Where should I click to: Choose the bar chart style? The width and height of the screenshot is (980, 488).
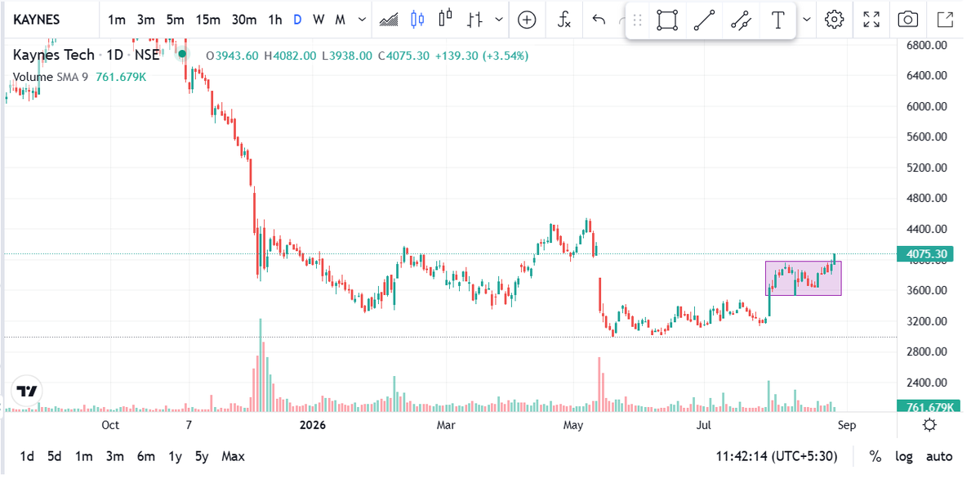(474, 20)
